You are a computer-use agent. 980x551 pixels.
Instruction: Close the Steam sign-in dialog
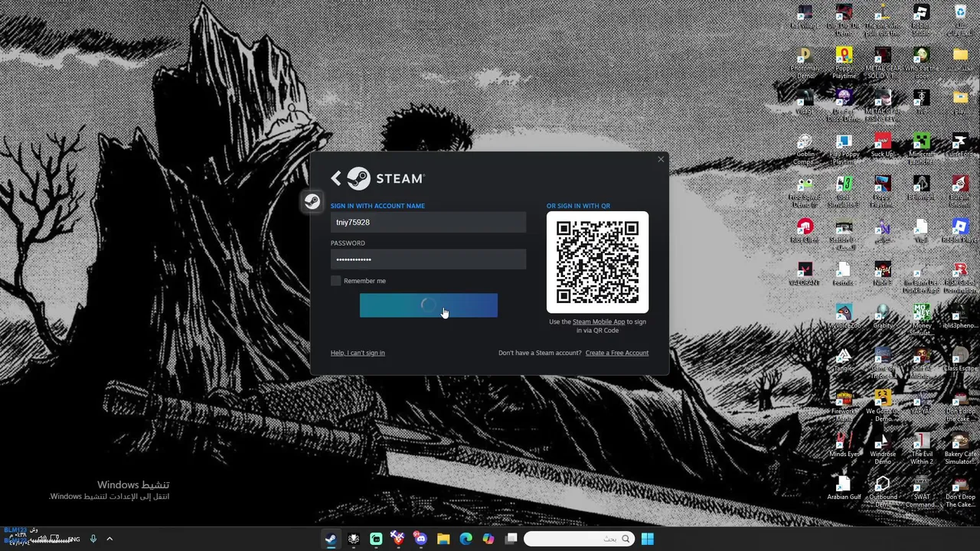pyautogui.click(x=661, y=159)
